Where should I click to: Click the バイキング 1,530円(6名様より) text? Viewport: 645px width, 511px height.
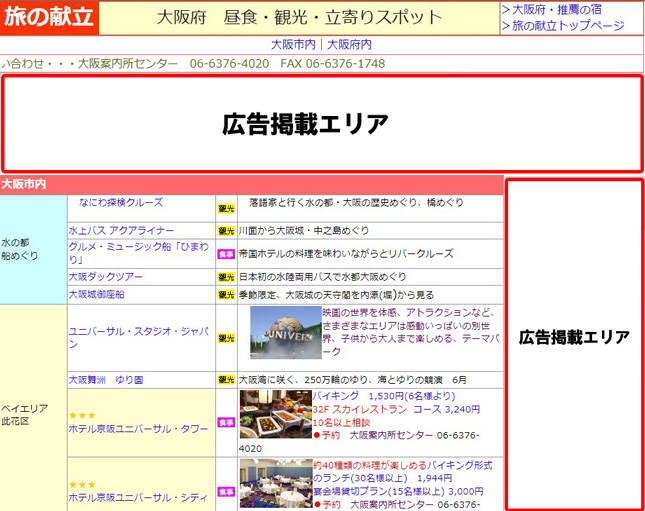point(384,396)
